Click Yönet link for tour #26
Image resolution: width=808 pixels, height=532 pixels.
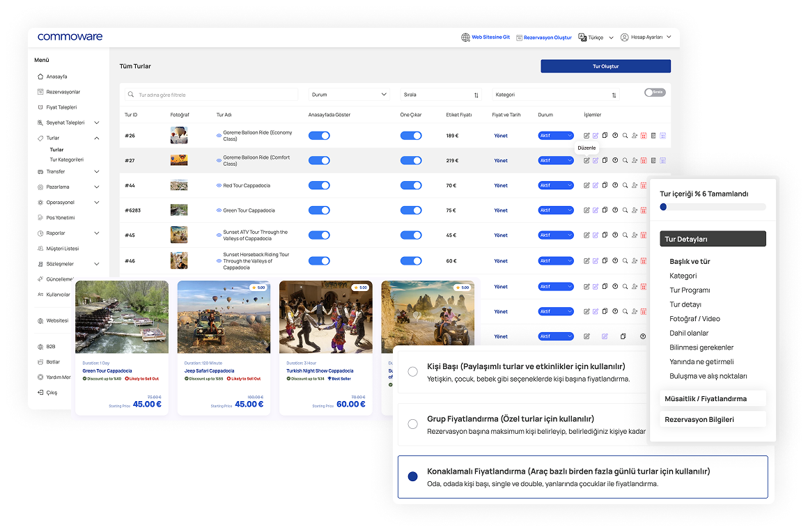click(x=500, y=136)
